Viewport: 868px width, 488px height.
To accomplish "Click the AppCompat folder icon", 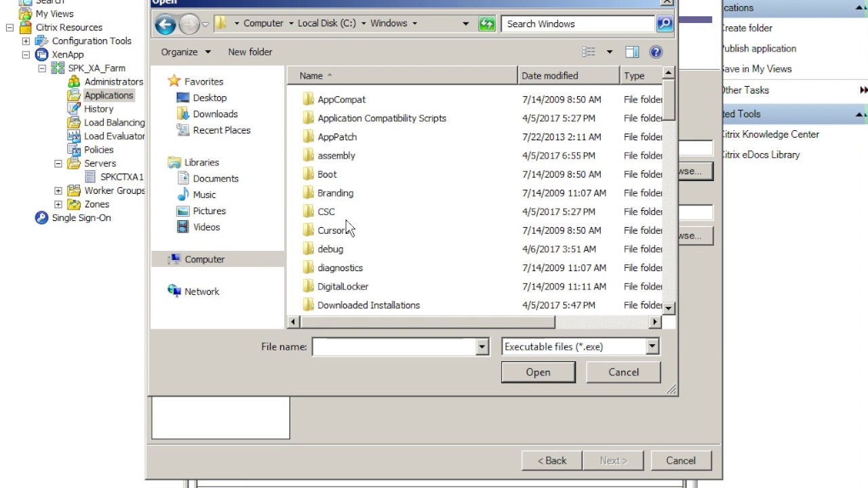I will pyautogui.click(x=308, y=99).
